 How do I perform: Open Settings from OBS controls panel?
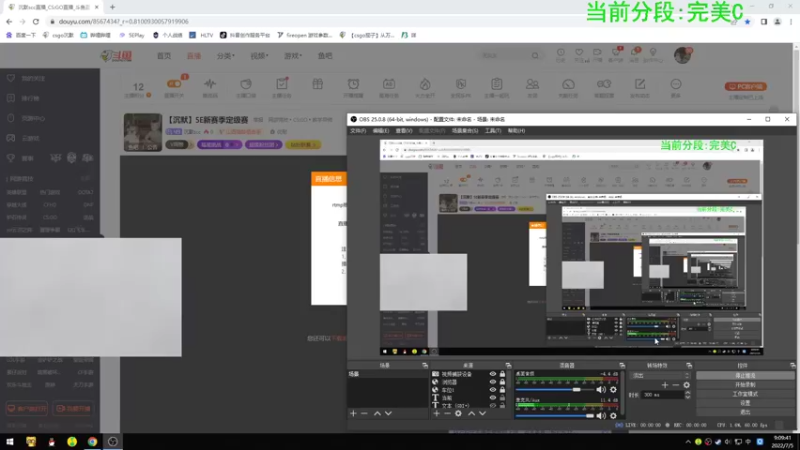point(745,403)
